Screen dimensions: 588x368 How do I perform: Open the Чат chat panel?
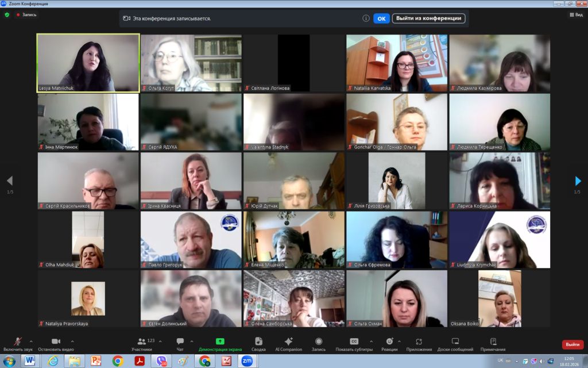click(180, 342)
